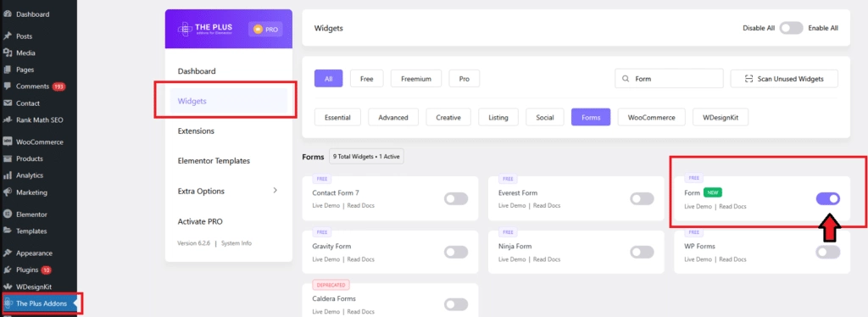
Task: Click the widget search input field
Action: pos(669,79)
